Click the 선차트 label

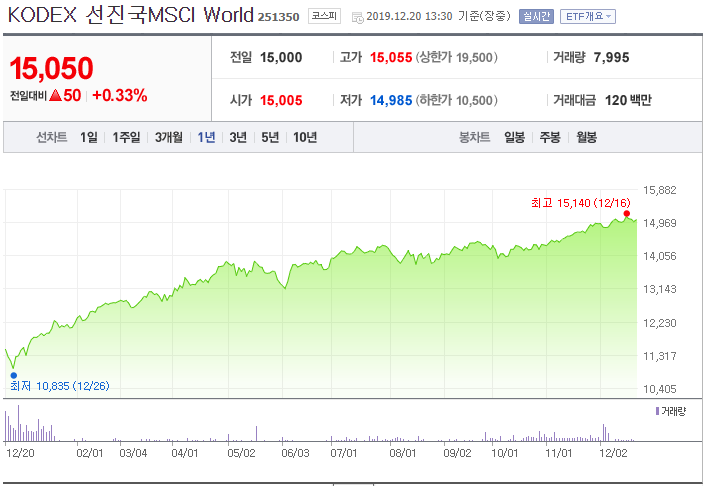(x=52, y=137)
